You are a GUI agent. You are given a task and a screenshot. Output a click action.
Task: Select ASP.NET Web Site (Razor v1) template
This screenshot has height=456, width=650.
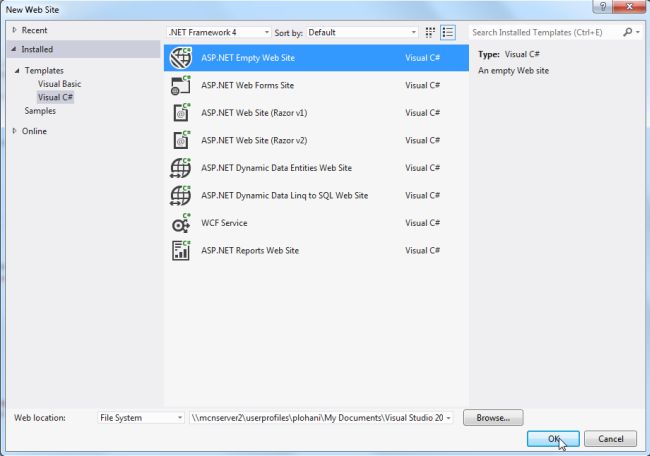316,113
